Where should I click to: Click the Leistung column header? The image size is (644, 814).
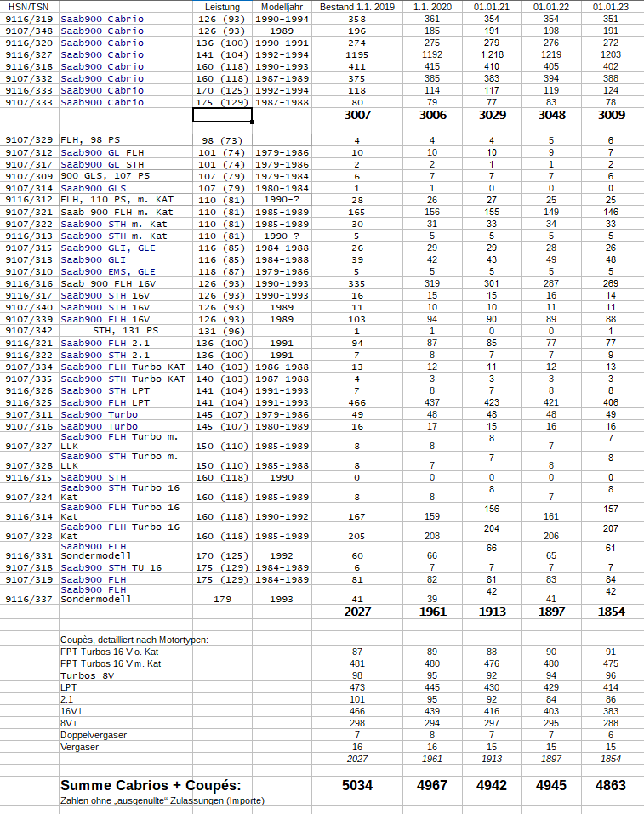[x=222, y=7]
